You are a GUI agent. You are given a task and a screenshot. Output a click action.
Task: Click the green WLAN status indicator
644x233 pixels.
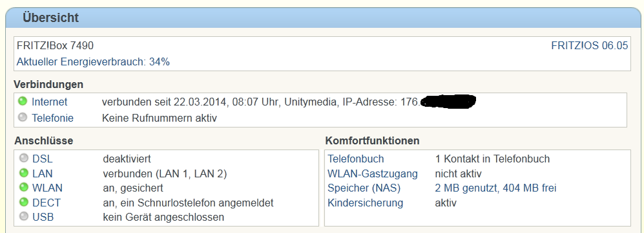(x=24, y=187)
